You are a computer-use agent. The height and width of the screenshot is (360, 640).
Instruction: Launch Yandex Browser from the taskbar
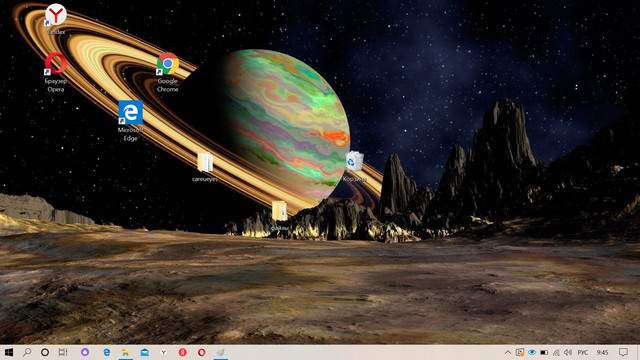coord(164,352)
